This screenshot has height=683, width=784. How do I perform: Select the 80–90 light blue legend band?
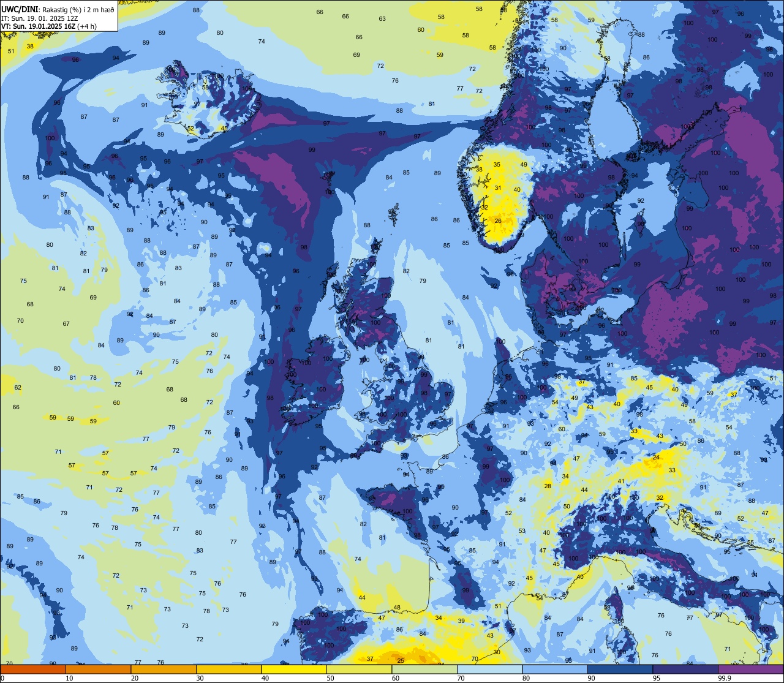tap(555, 669)
